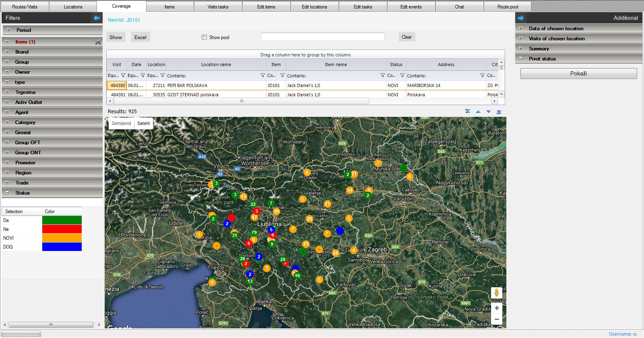644x338 pixels.
Task: Switch the map to Zemljevid view
Action: coord(121,123)
